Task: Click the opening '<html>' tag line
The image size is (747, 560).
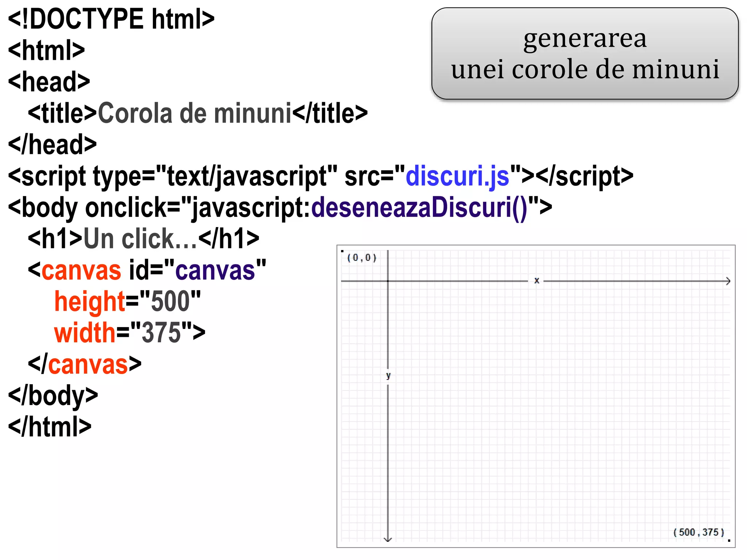Action: tap(46, 50)
